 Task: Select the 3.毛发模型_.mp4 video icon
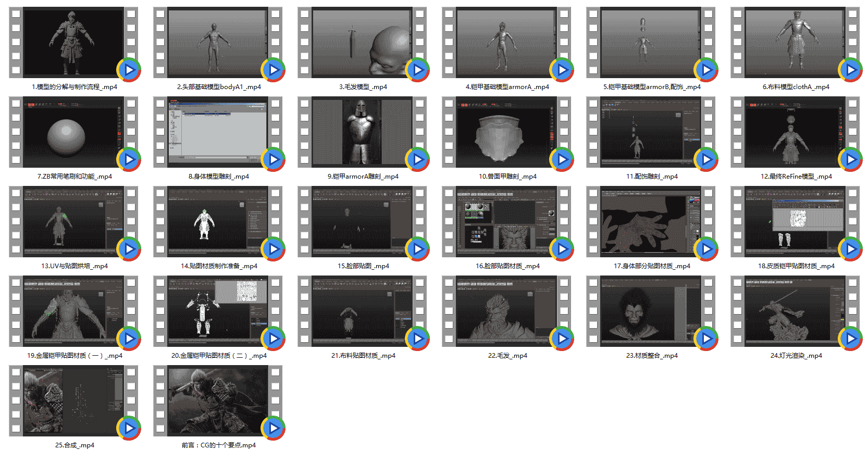pyautogui.click(x=362, y=42)
